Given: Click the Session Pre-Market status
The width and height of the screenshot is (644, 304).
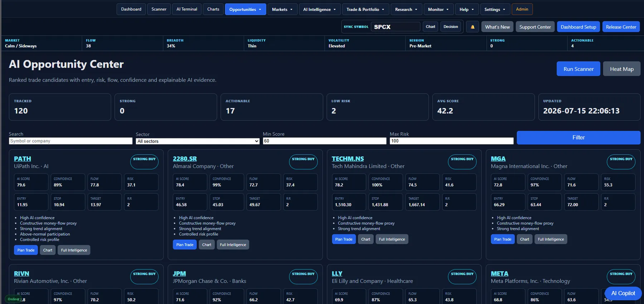Looking at the screenshot, I should point(420,46).
